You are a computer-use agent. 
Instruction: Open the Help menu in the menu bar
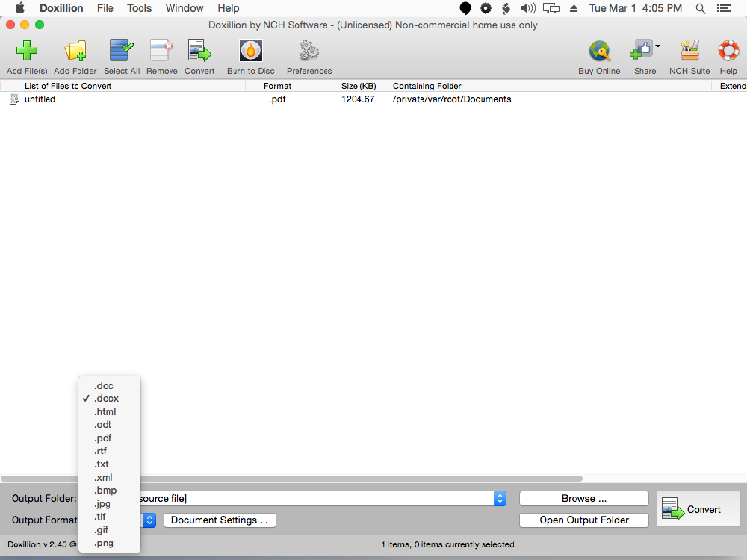tap(228, 8)
